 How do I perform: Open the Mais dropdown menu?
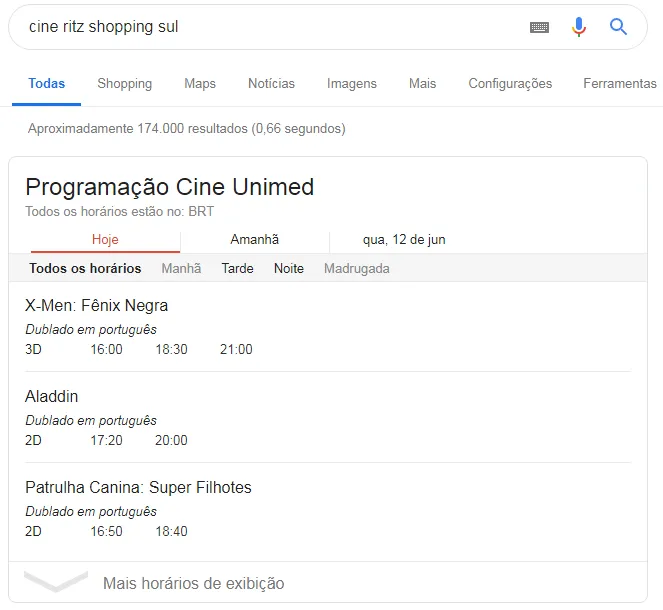click(x=422, y=83)
